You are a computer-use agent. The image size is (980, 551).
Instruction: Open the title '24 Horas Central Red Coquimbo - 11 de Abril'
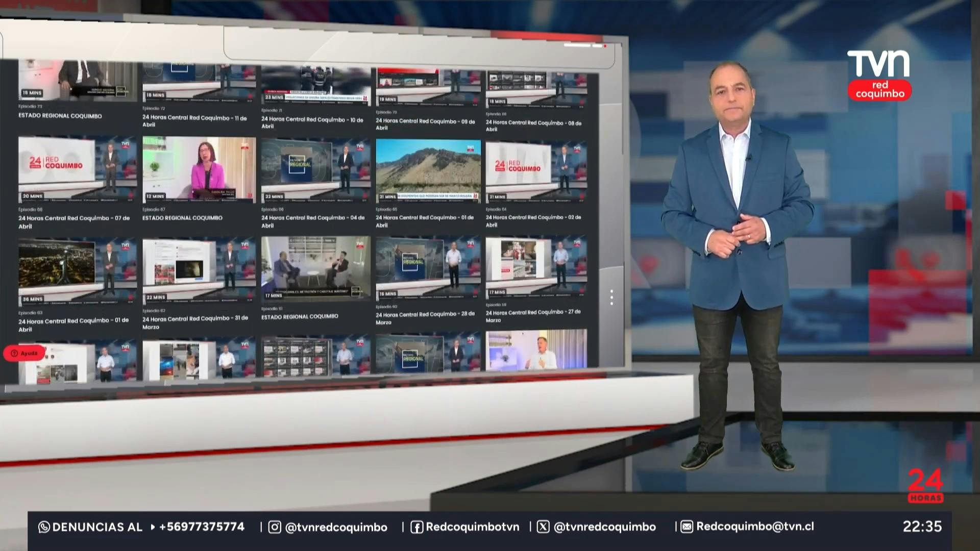click(194, 121)
